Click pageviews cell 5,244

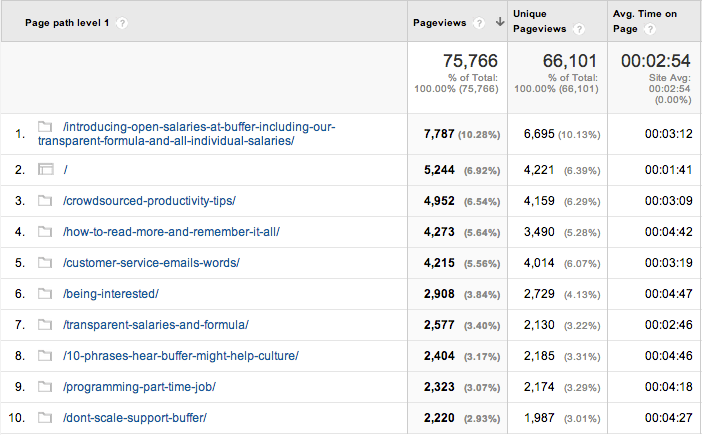tap(439, 170)
